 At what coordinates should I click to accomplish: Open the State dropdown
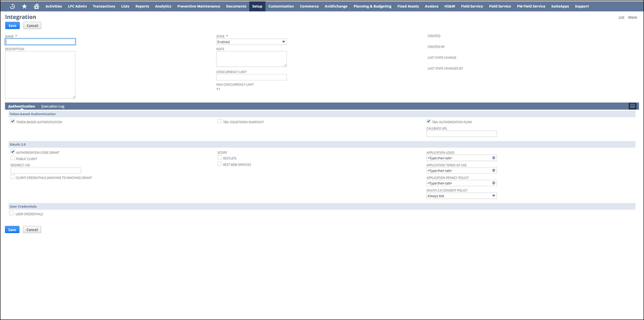(x=251, y=42)
